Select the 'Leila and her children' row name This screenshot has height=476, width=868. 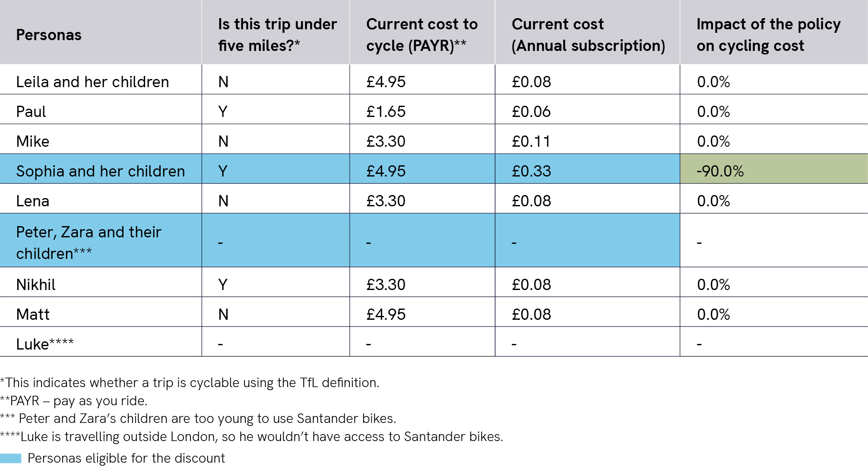[x=92, y=82]
